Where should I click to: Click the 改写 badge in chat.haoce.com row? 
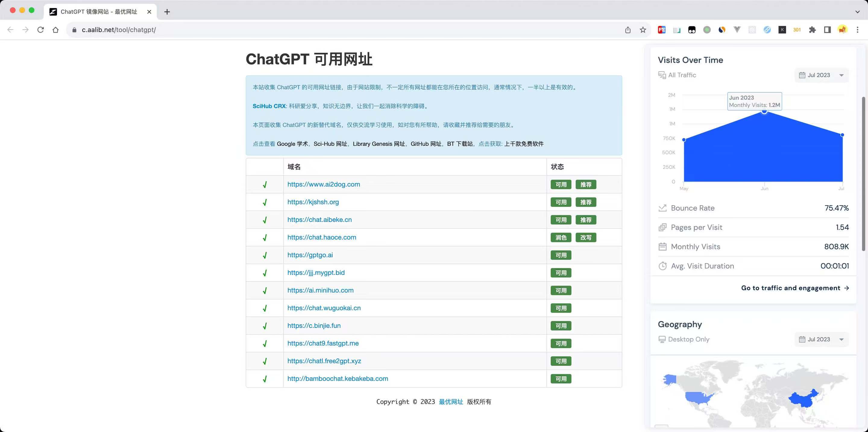(586, 237)
